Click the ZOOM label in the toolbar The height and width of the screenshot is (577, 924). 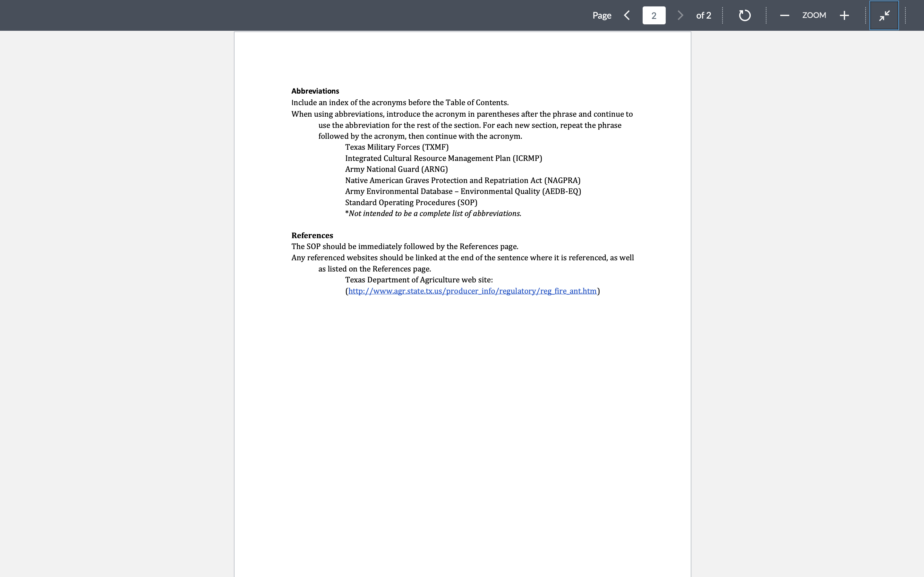click(814, 15)
